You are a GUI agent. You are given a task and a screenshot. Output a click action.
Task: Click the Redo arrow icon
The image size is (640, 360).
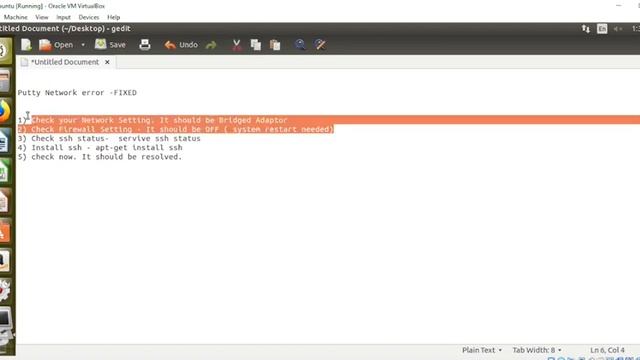click(x=211, y=45)
